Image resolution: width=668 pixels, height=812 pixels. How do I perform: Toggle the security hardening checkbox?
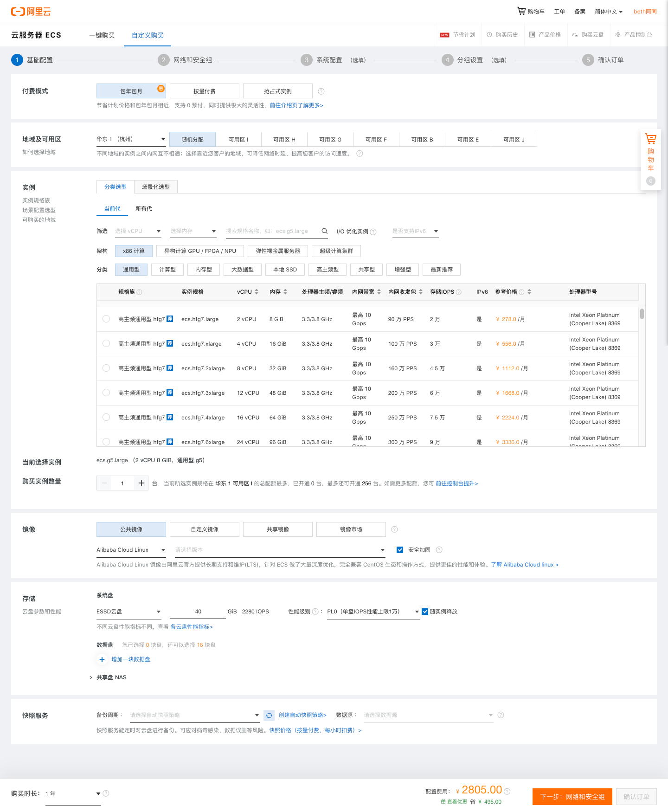[x=400, y=550]
